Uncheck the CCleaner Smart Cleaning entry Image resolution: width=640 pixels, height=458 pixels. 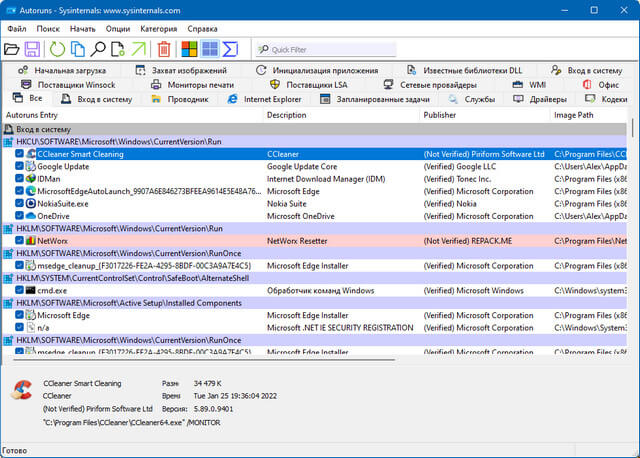click(20, 154)
